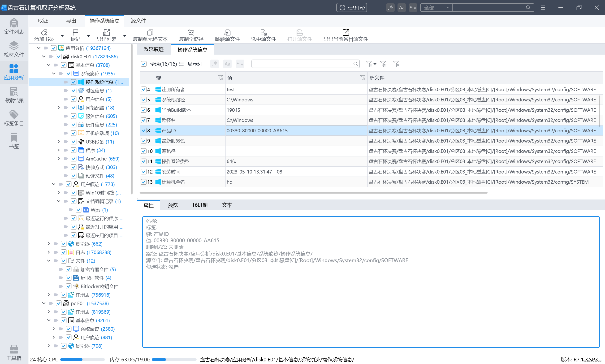Select the Wps (1) tree item
Image resolution: width=605 pixels, height=364 pixels.
point(99,210)
